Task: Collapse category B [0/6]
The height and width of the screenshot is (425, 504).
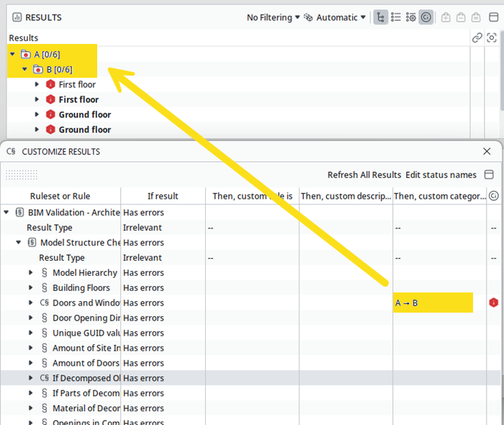Action: (24, 69)
